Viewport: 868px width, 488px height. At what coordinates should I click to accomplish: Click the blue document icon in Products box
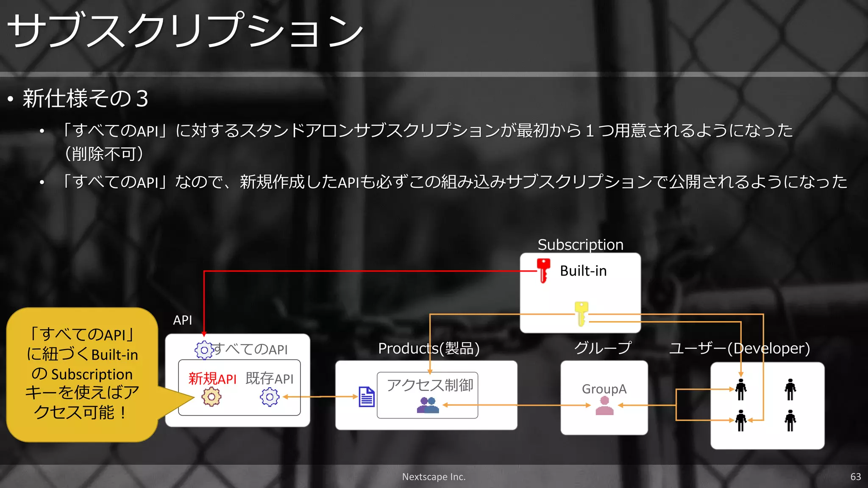(367, 397)
